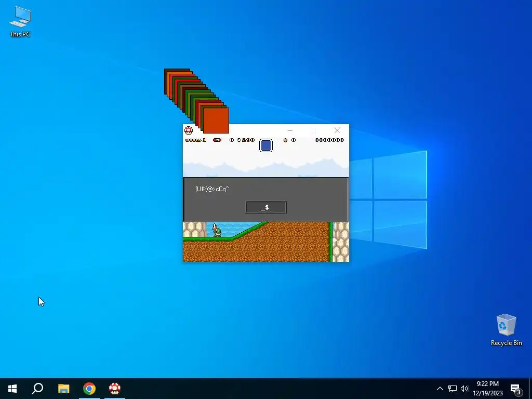The image size is (532, 399).
Task: Click the score counter 0000000 in the HUD
Action: coord(329,140)
